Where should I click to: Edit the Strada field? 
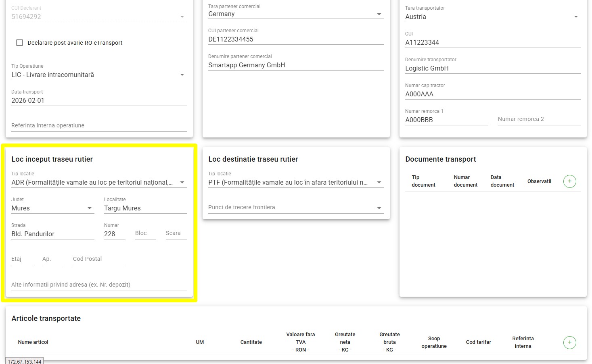click(x=52, y=234)
